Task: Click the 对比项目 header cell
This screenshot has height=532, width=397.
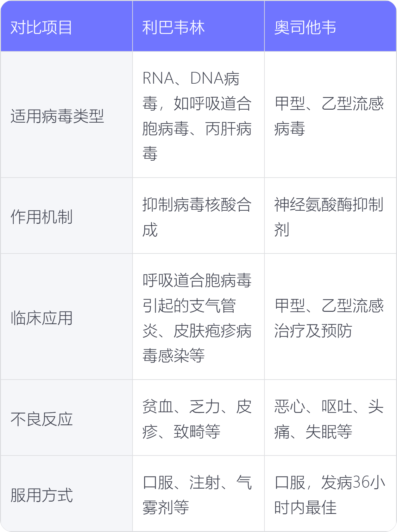Action: (66, 26)
